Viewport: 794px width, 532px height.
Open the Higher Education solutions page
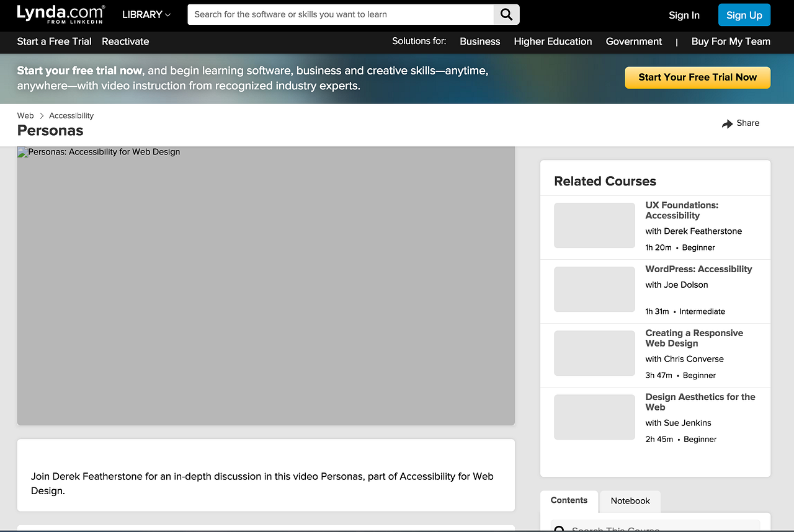coord(552,42)
